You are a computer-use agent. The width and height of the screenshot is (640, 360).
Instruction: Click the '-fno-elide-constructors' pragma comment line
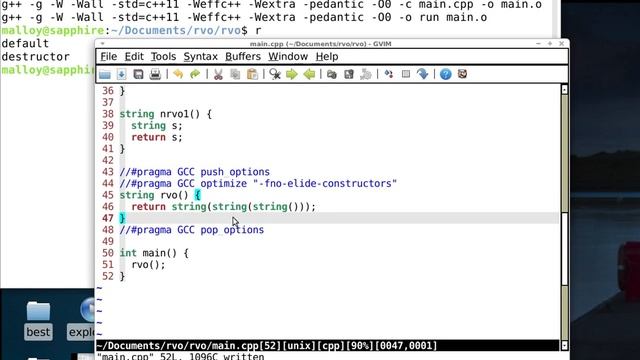[x=258, y=183]
